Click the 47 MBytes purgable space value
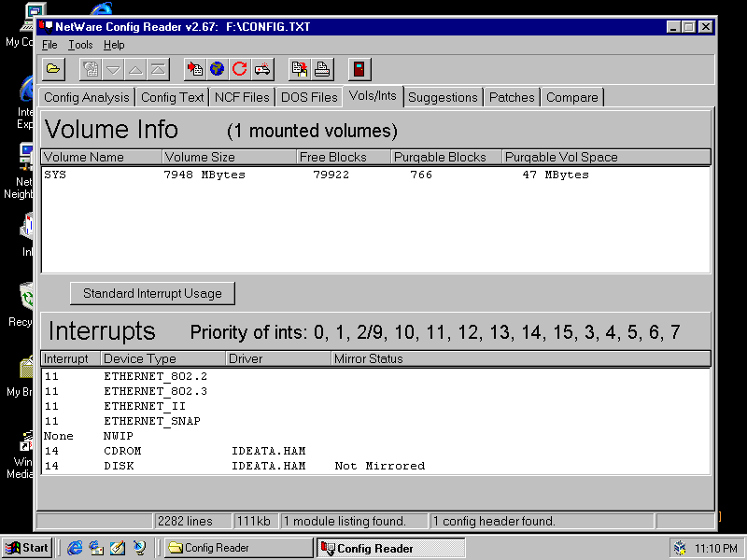The height and width of the screenshot is (560, 747). (x=556, y=175)
